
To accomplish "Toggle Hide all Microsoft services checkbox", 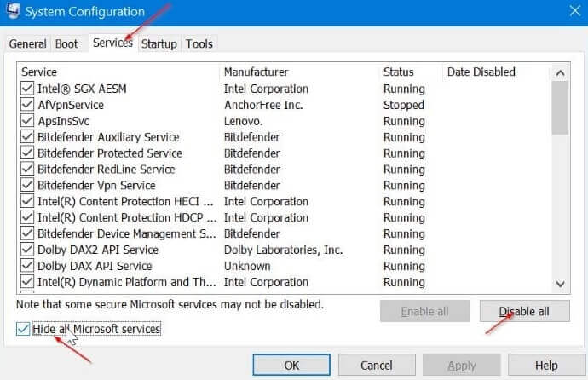I will click(x=23, y=329).
